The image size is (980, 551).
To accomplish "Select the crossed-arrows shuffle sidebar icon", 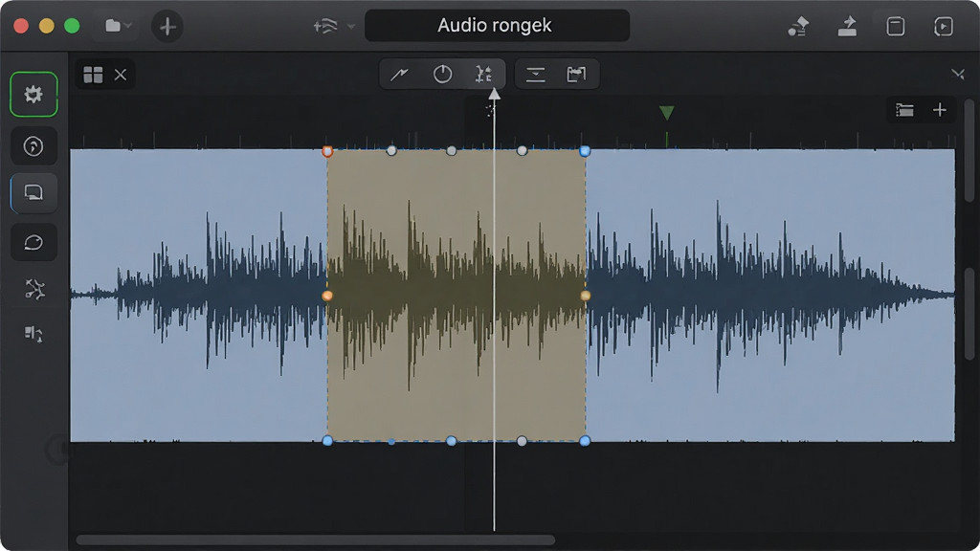I will [34, 289].
